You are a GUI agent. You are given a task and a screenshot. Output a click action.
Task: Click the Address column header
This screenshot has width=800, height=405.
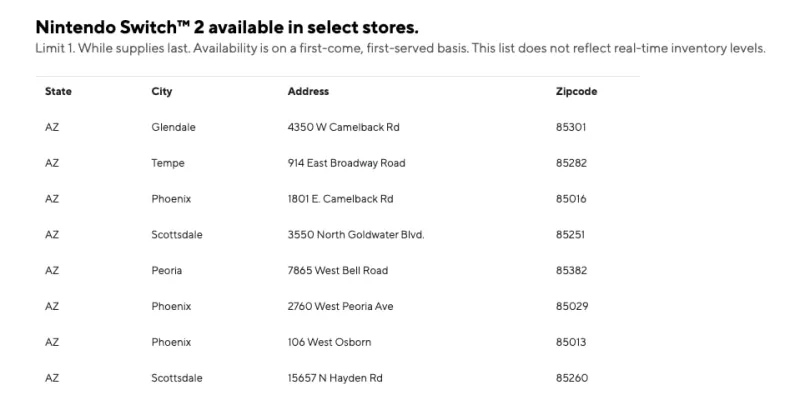click(308, 92)
